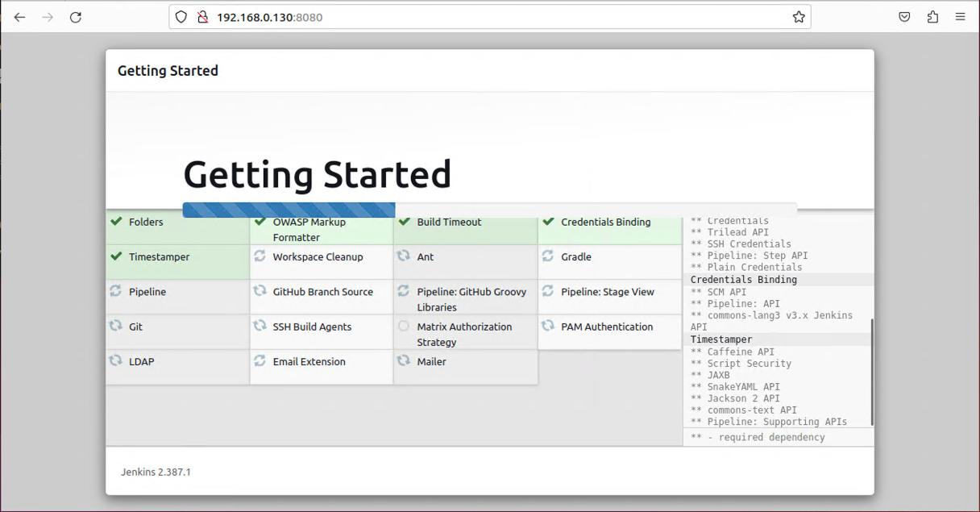Click the Pocket save icon in toolbar
The height and width of the screenshot is (512, 980).
click(904, 17)
